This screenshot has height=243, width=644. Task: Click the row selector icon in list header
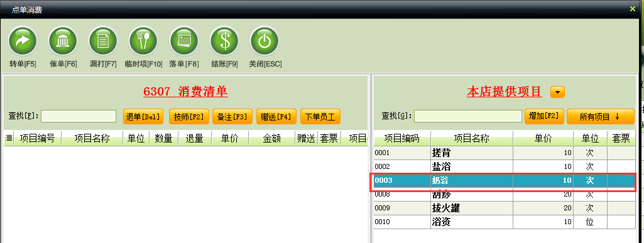pos(9,139)
